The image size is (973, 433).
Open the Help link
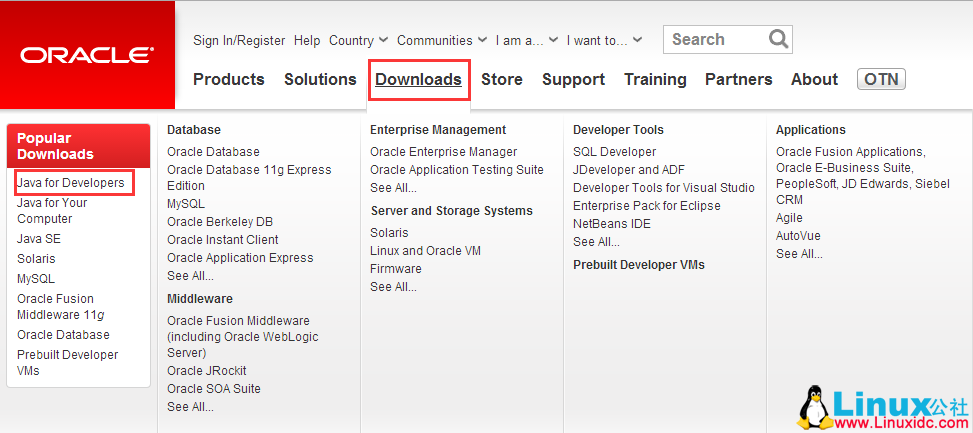click(x=307, y=40)
